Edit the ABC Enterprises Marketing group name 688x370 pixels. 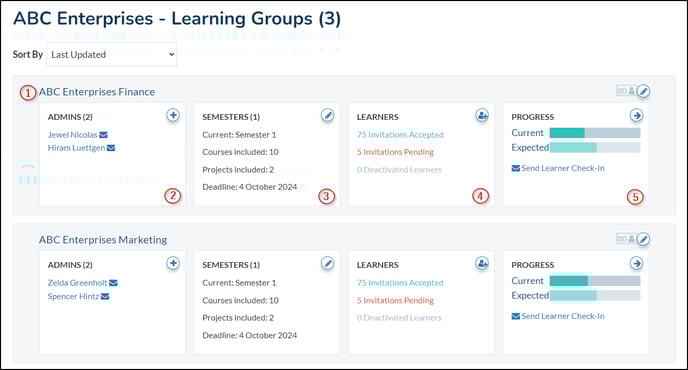pyautogui.click(x=643, y=239)
